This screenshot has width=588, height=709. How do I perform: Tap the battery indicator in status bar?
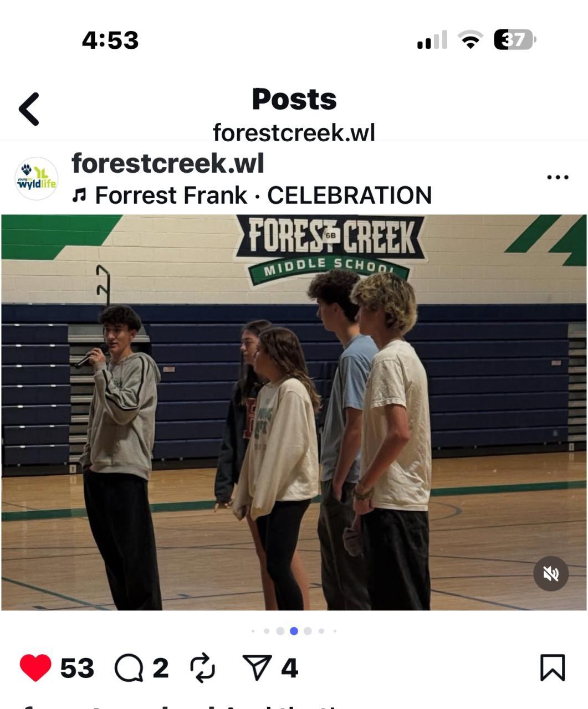pyautogui.click(x=515, y=40)
